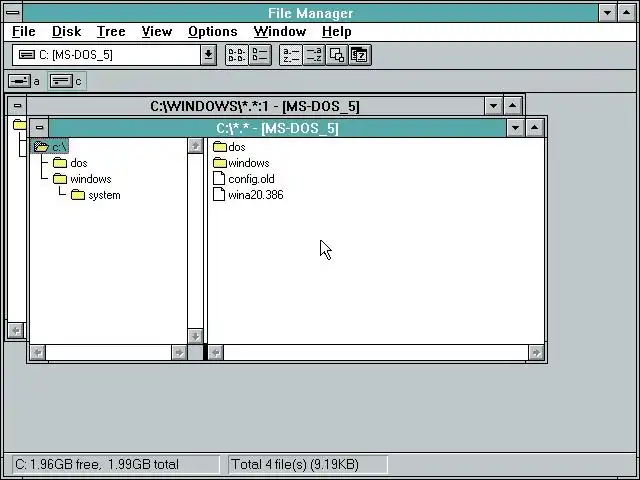
Task: Select system subfolder in directory tree
Action: [x=96, y=195]
